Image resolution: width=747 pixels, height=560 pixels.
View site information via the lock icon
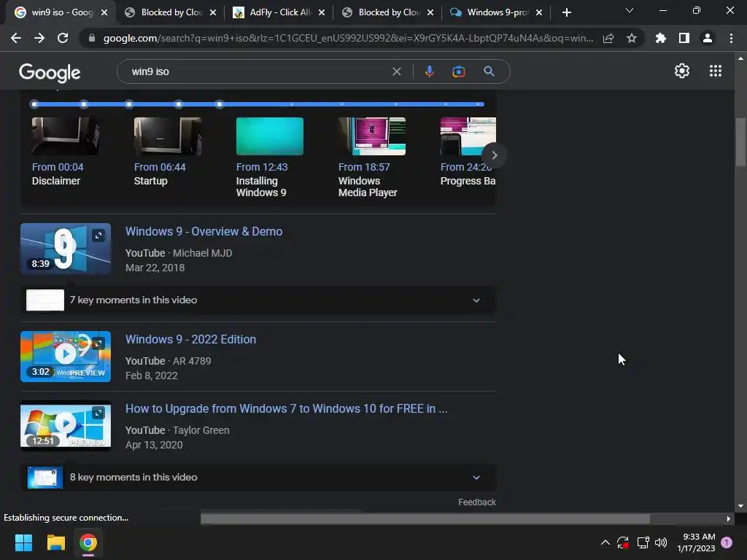91,38
